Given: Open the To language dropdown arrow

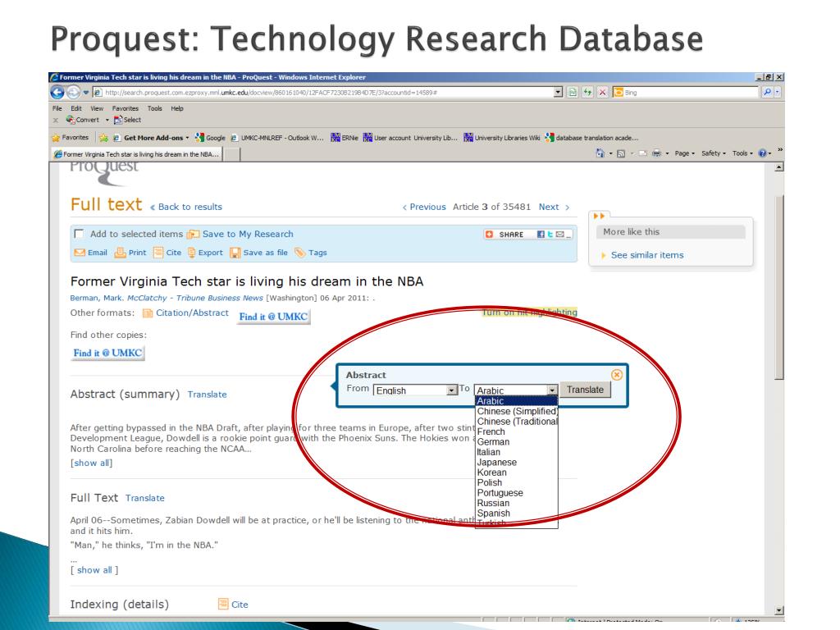Looking at the screenshot, I should [x=552, y=390].
